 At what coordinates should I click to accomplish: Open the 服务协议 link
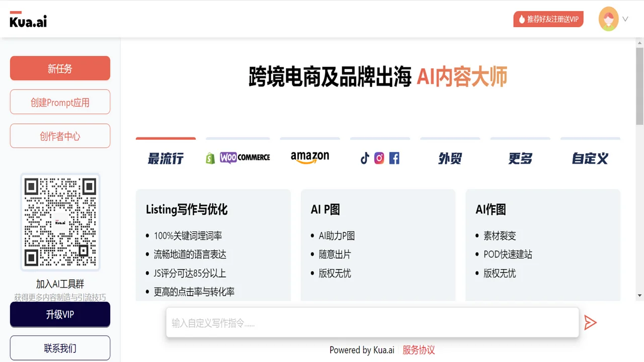[x=419, y=350]
